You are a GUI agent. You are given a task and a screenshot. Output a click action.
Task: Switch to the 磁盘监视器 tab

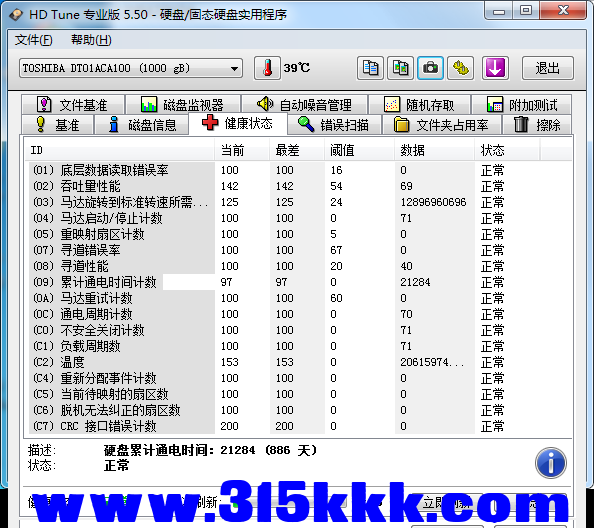tap(183, 105)
